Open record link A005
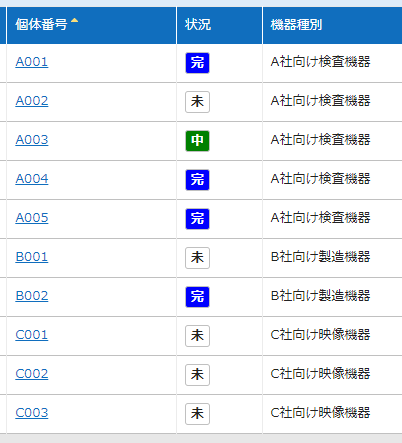 point(32,218)
